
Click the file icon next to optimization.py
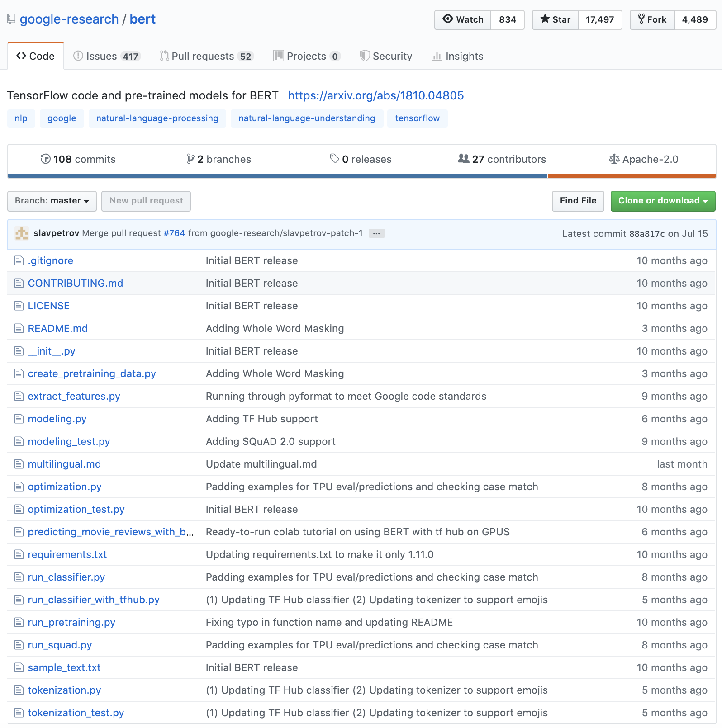pyautogui.click(x=19, y=487)
